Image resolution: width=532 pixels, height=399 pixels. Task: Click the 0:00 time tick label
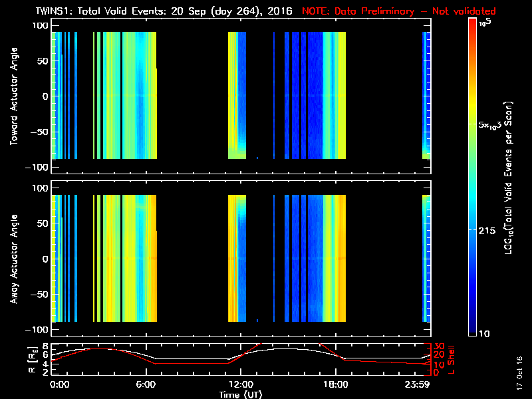[59, 384]
